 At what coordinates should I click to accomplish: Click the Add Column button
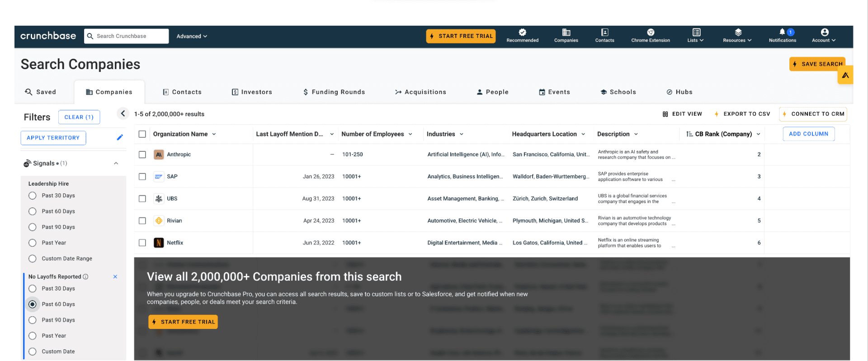809,134
